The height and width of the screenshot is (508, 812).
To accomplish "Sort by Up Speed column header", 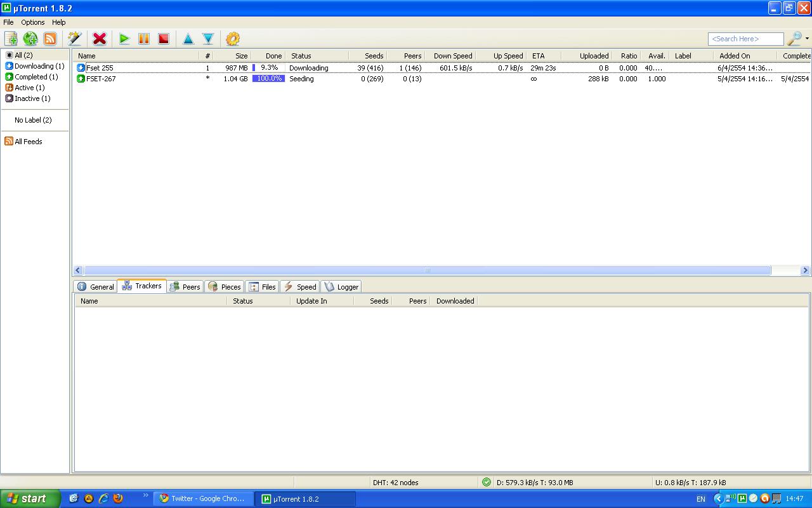I will click(x=501, y=56).
